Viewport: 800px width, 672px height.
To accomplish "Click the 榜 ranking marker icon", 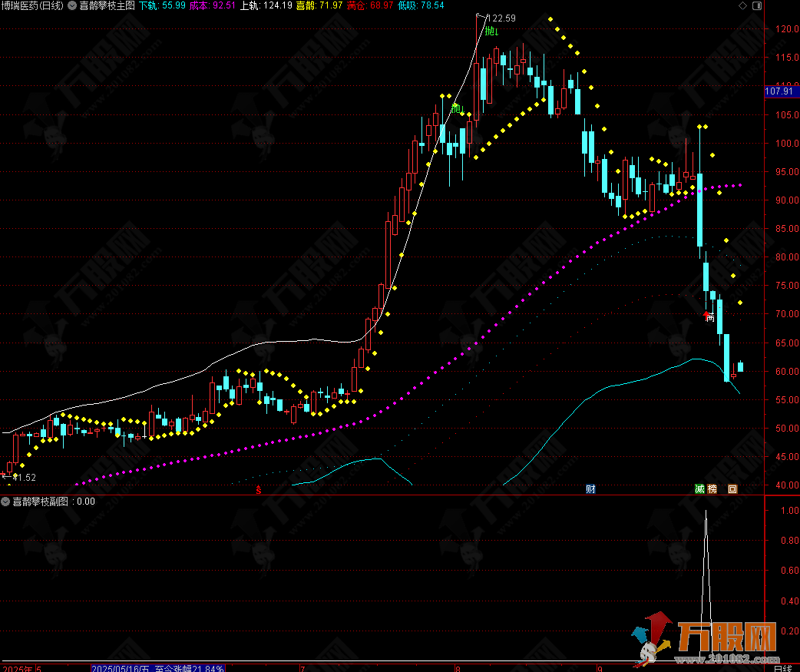I will [x=712, y=489].
